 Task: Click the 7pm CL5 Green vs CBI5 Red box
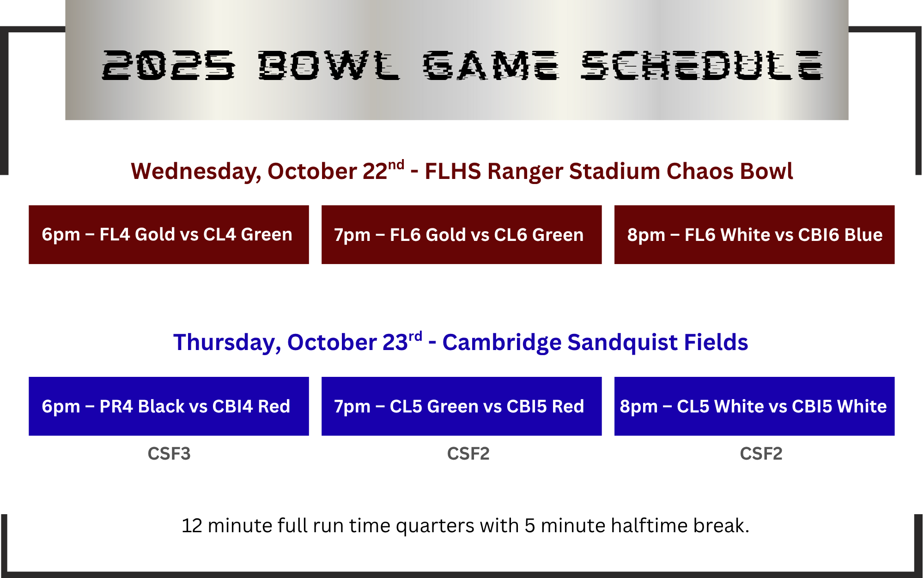[x=461, y=406]
